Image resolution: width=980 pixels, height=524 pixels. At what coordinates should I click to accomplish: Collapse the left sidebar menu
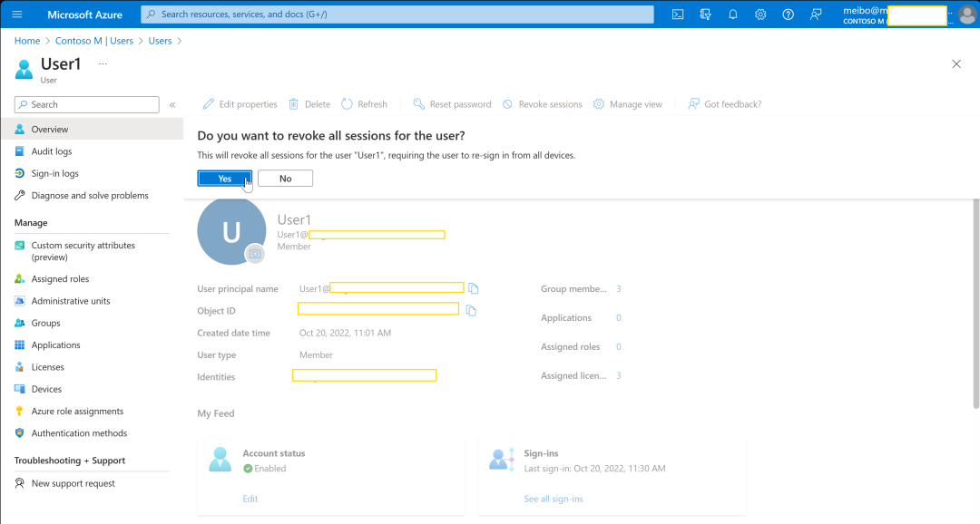pyautogui.click(x=172, y=105)
